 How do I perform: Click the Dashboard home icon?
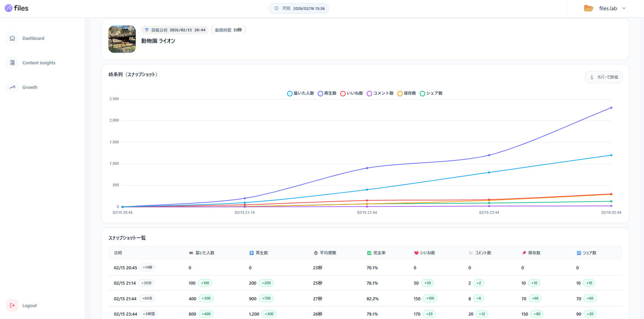point(12,38)
